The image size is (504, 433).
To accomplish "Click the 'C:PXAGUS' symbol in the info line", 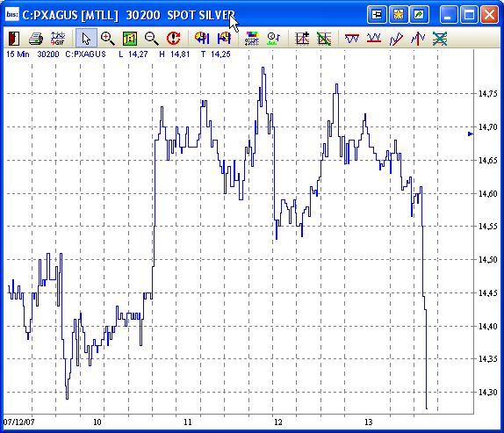I will 85,54.
